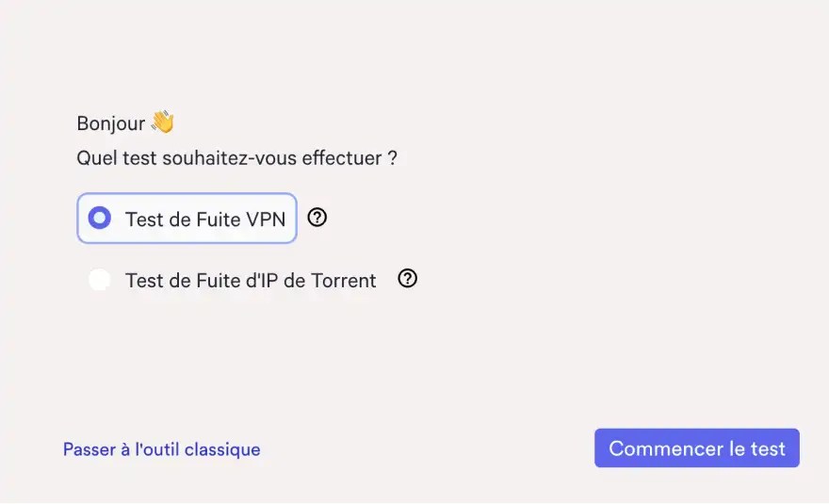
Task: Choose the unselected Torrent radio circle
Action: [99, 280]
